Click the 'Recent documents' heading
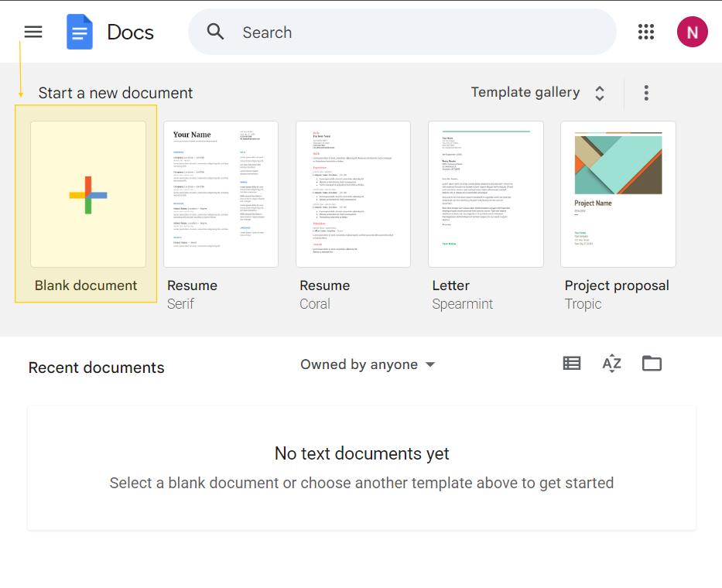Screen dimensions: 722x588 [x=96, y=367]
